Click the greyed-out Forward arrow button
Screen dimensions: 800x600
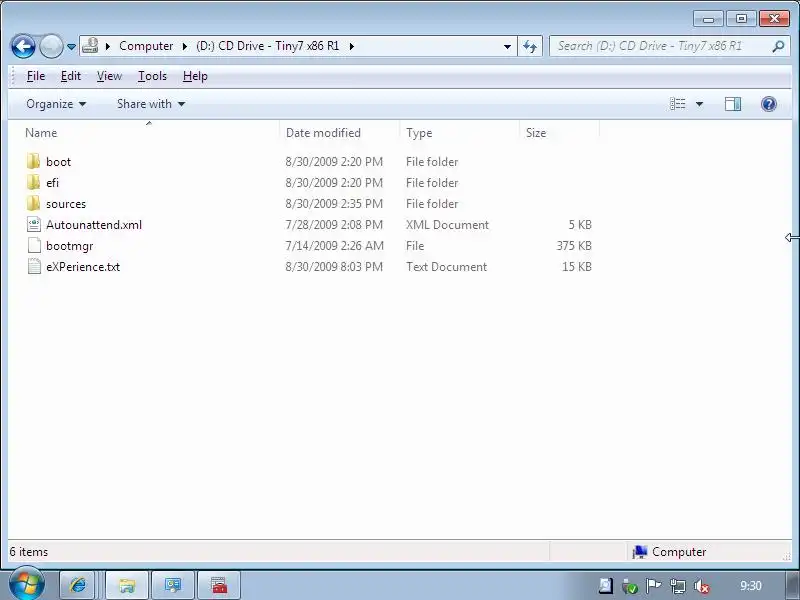tap(51, 46)
